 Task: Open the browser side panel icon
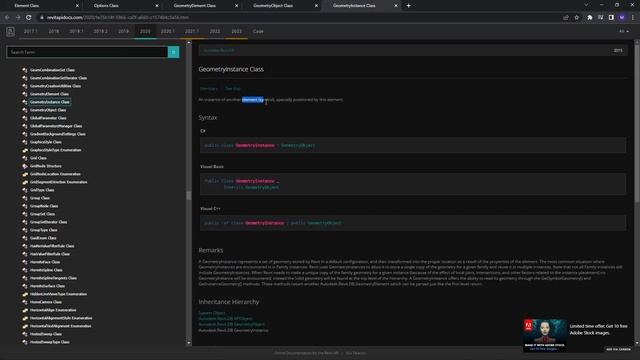click(611, 18)
